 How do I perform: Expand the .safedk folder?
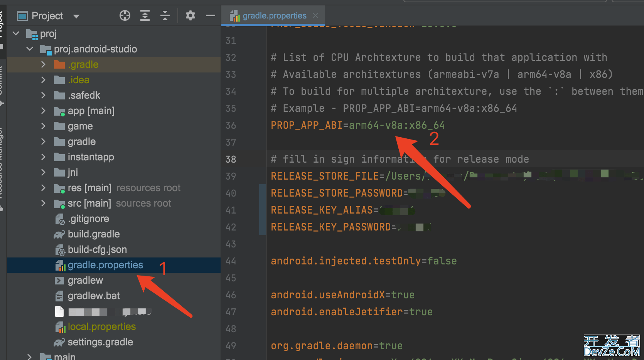click(43, 95)
